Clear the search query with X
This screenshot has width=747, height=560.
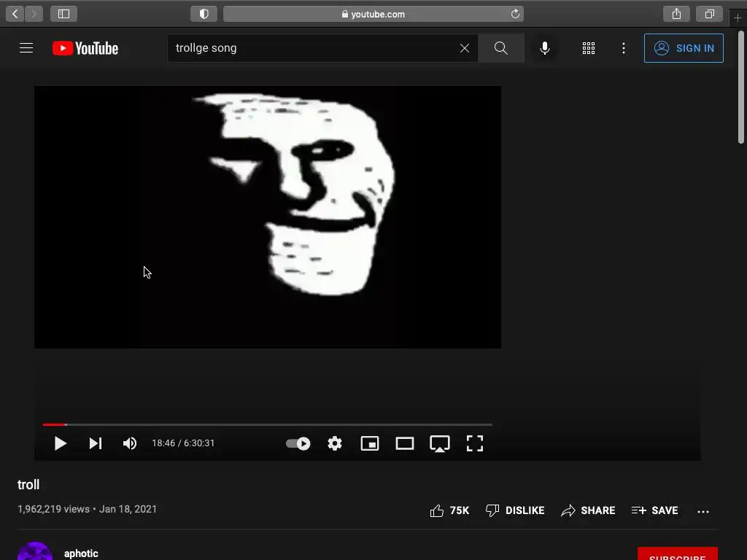465,48
